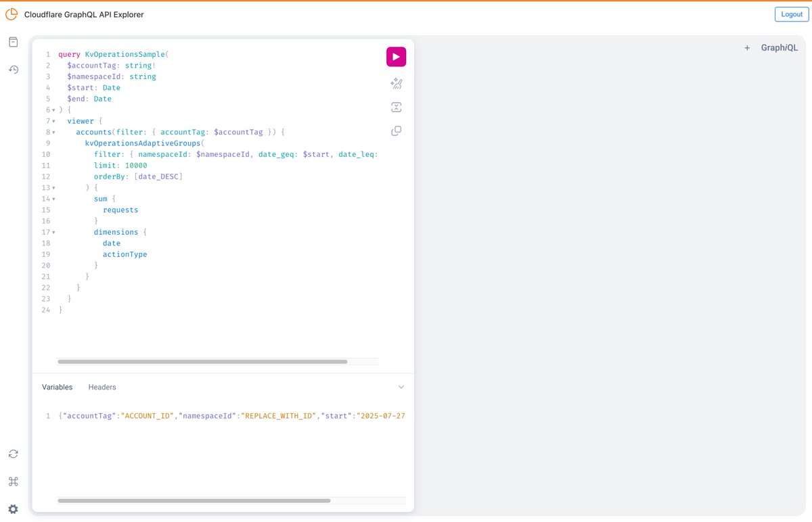Viewport: 812px width, 522px height.
Task: Click the $end: Date line
Action: [89, 99]
